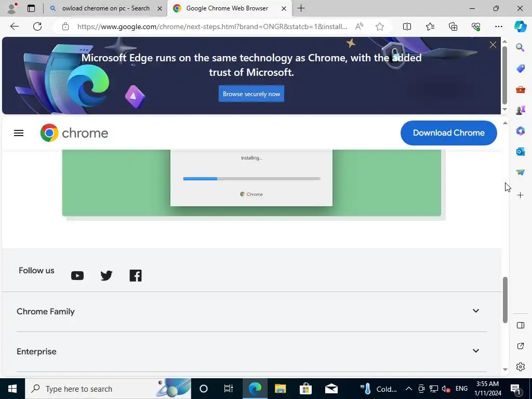Open the sidebar Microsoft 365 icon
Viewport: 532px width, 399px height.
point(520,130)
